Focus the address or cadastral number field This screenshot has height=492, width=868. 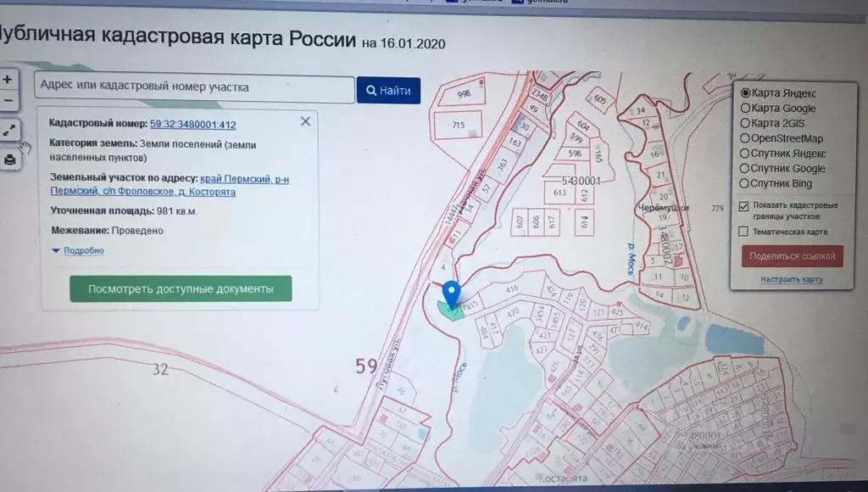coord(194,87)
